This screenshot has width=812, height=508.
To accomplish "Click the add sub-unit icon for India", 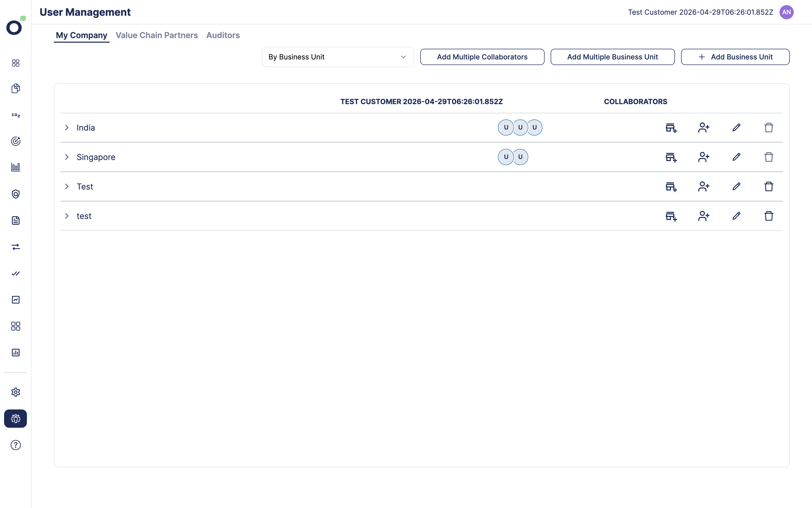I will click(x=671, y=128).
